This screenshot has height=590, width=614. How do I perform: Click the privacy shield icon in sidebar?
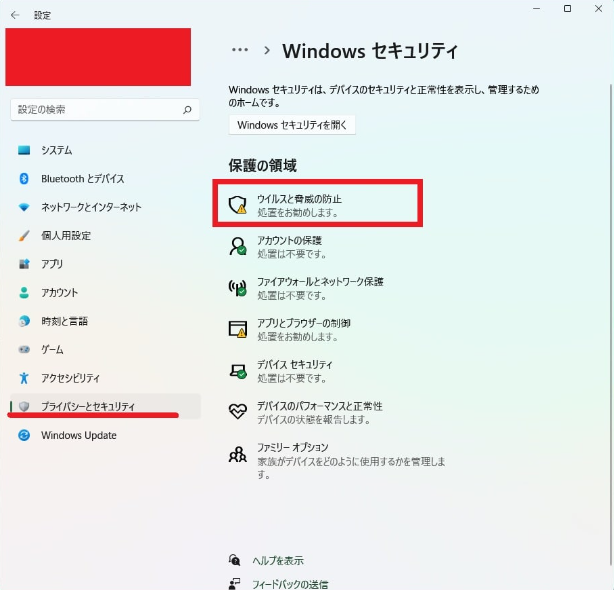click(x=24, y=406)
